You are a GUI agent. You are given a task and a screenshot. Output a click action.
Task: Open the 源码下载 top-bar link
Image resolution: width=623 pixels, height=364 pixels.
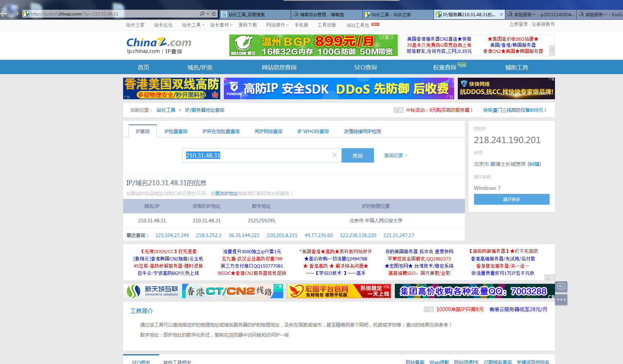pyautogui.click(x=248, y=25)
